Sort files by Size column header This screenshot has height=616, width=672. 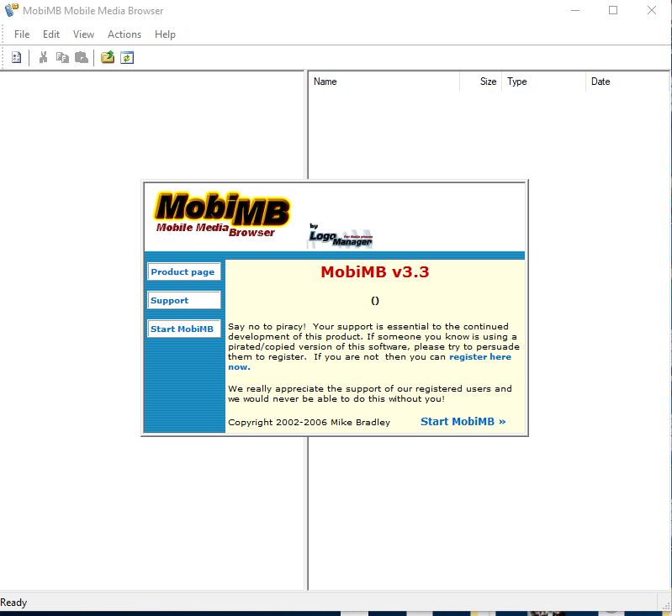click(x=480, y=82)
